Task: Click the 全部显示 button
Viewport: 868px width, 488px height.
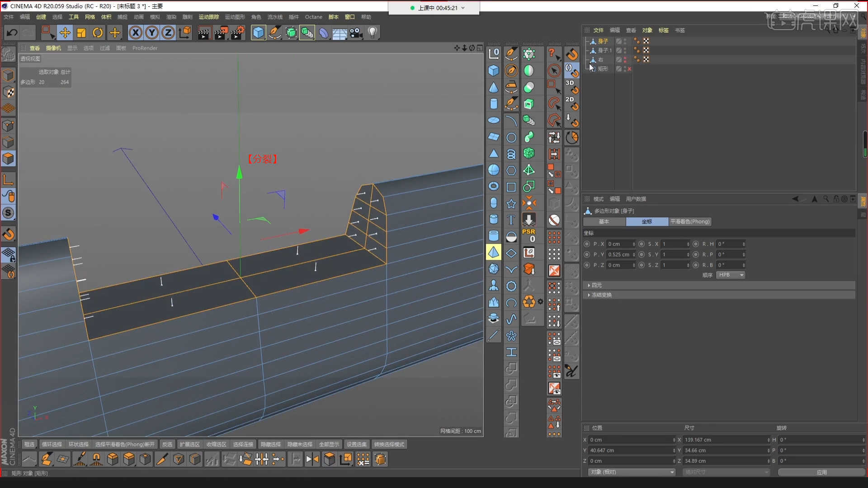Action: coord(329,445)
